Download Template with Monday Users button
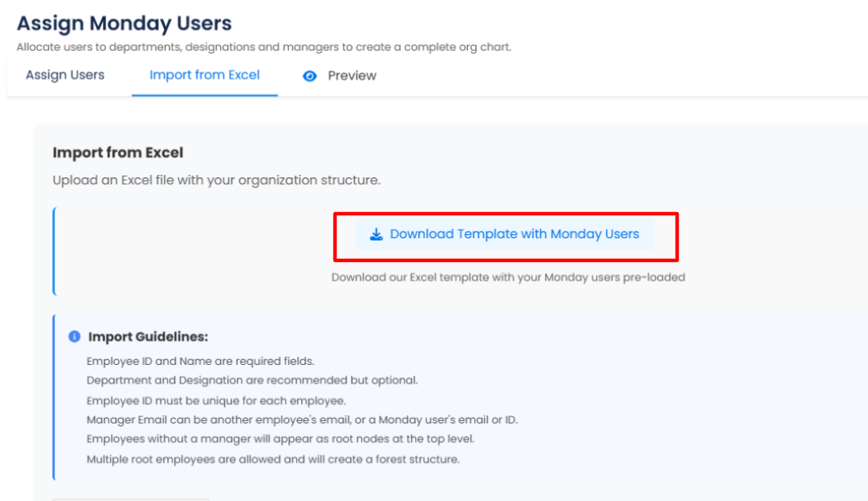 (504, 234)
